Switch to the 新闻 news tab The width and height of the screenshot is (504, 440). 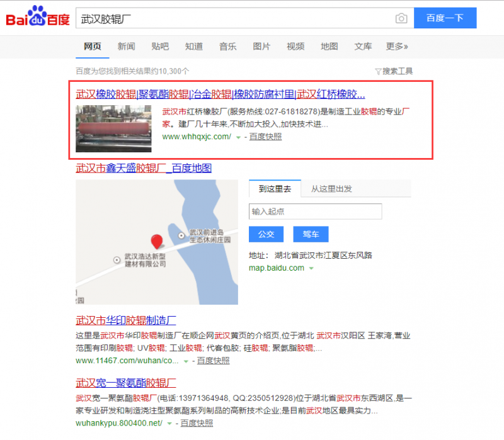125,47
